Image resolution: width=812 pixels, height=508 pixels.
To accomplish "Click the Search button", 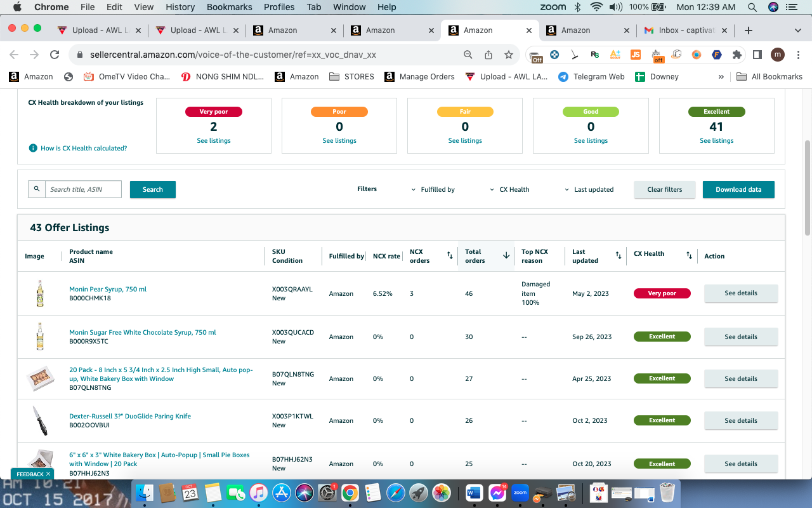I will coord(153,189).
